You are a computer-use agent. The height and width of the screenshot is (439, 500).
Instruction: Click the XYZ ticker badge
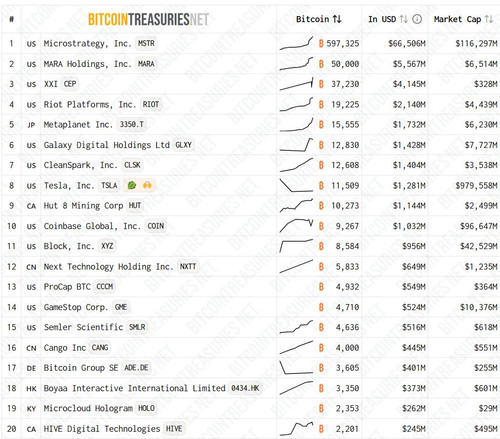[x=107, y=246]
